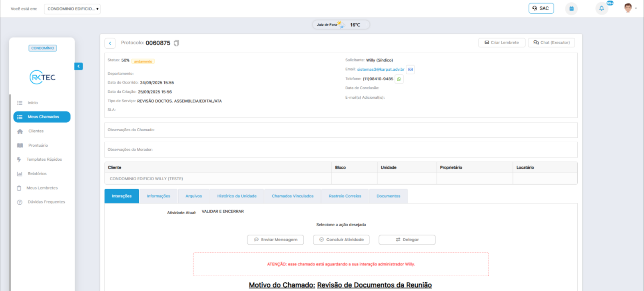Image resolution: width=644 pixels, height=291 pixels.
Task: Click the back arrow beside Protocolo
Action: [x=110, y=43]
